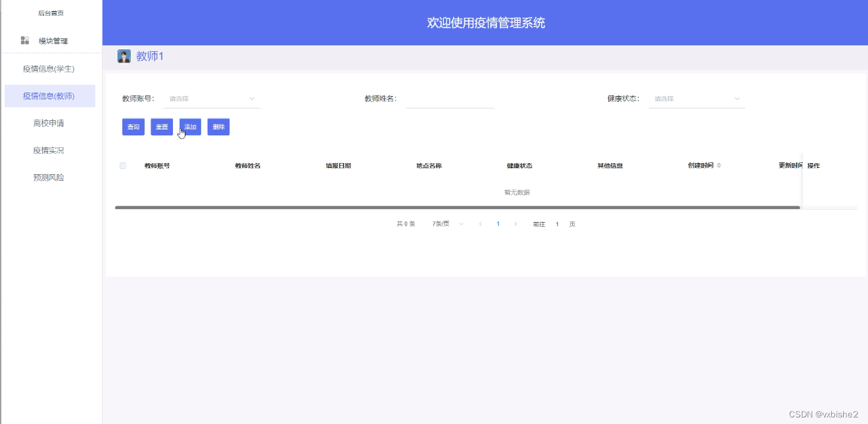868x424 pixels.
Task: Click the 教师1 username text
Action: [x=150, y=57]
